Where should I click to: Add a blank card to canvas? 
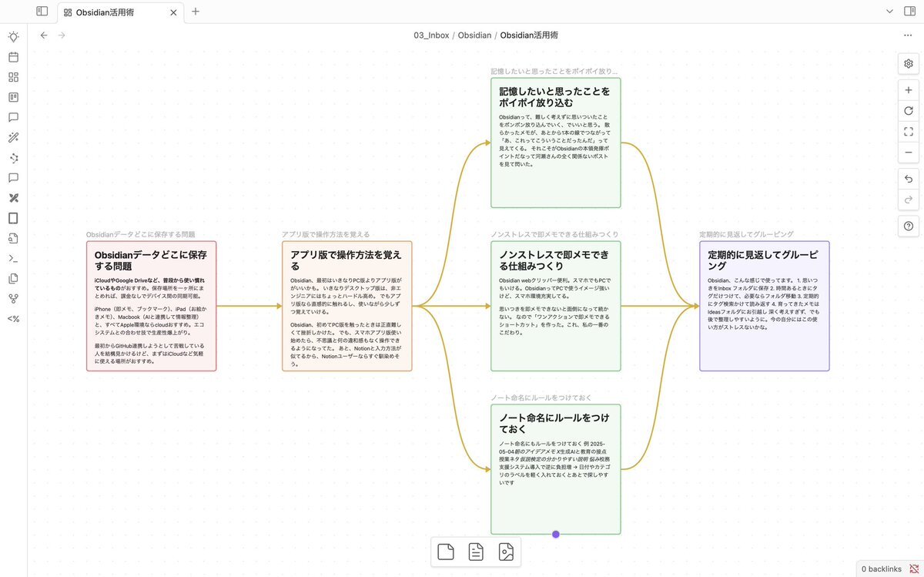(446, 552)
